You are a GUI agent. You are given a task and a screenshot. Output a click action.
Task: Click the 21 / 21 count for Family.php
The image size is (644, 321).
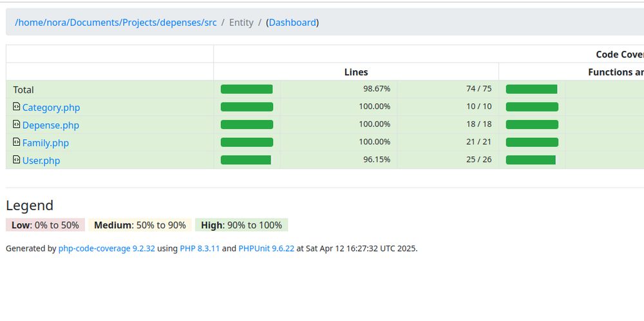click(479, 142)
